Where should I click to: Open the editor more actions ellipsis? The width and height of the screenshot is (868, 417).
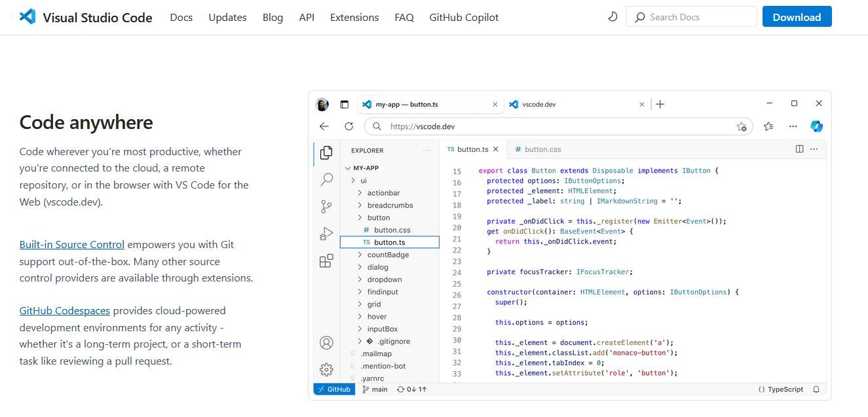click(x=814, y=149)
